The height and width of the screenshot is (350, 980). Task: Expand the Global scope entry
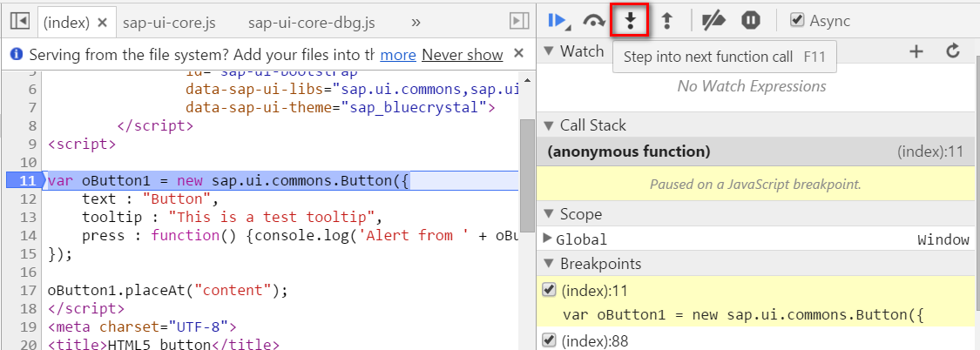[548, 239]
